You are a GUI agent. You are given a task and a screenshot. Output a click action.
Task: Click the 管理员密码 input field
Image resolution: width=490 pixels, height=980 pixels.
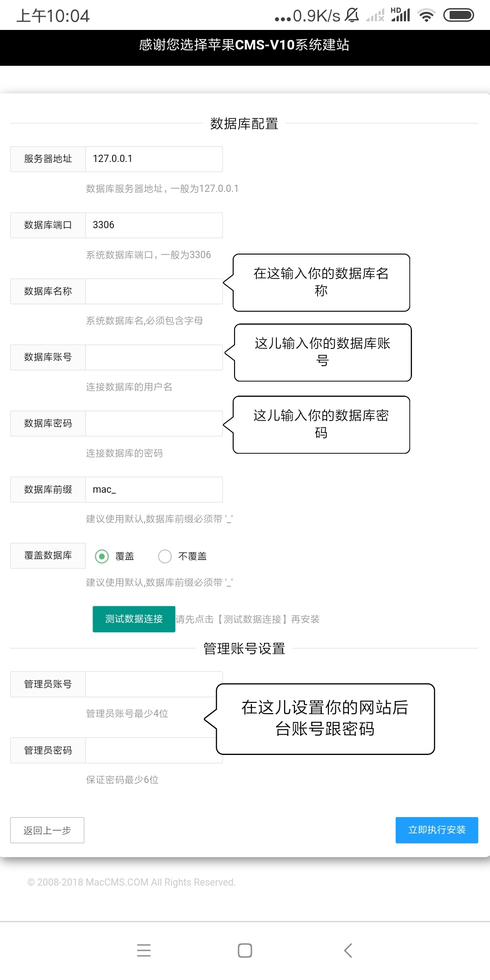pyautogui.click(x=153, y=750)
